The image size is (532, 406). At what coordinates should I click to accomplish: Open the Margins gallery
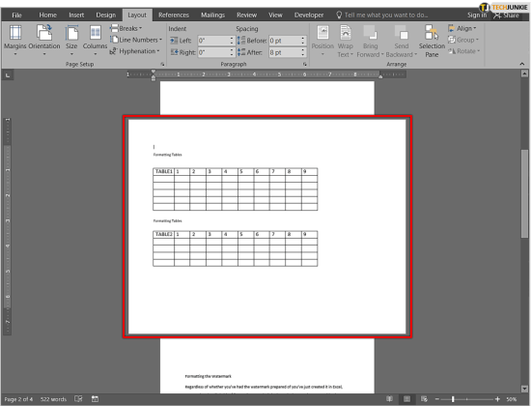click(14, 40)
